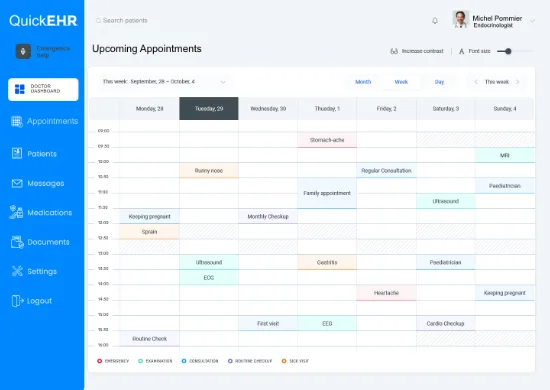
Task: Click the Emergency help button text
Action: point(53,52)
